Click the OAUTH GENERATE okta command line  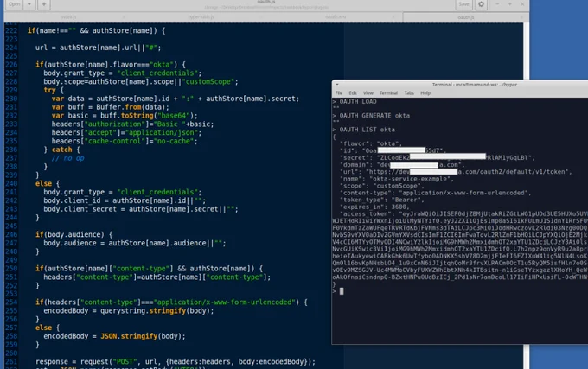coord(374,116)
